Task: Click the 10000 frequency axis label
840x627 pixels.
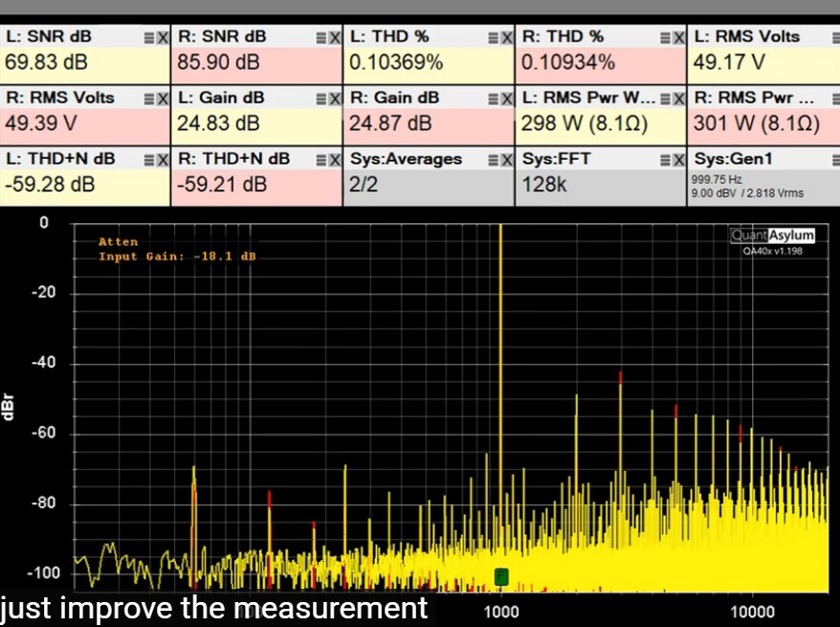Action: point(753,612)
